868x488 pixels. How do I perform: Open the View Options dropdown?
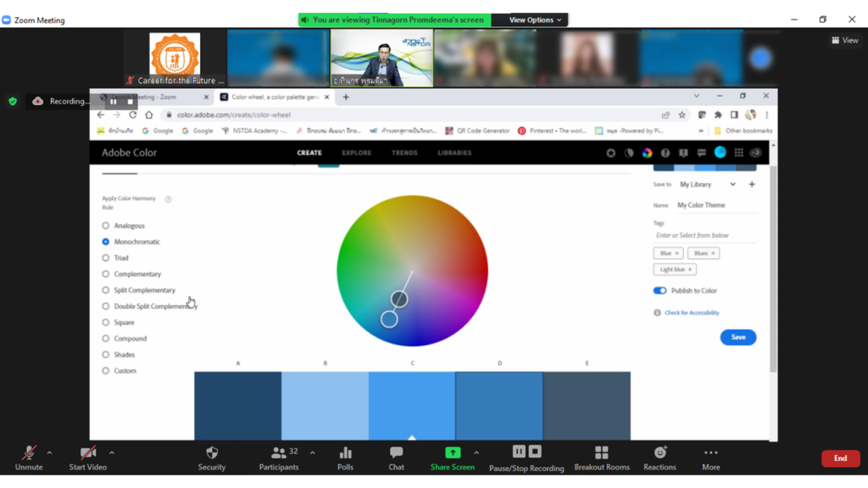(535, 20)
